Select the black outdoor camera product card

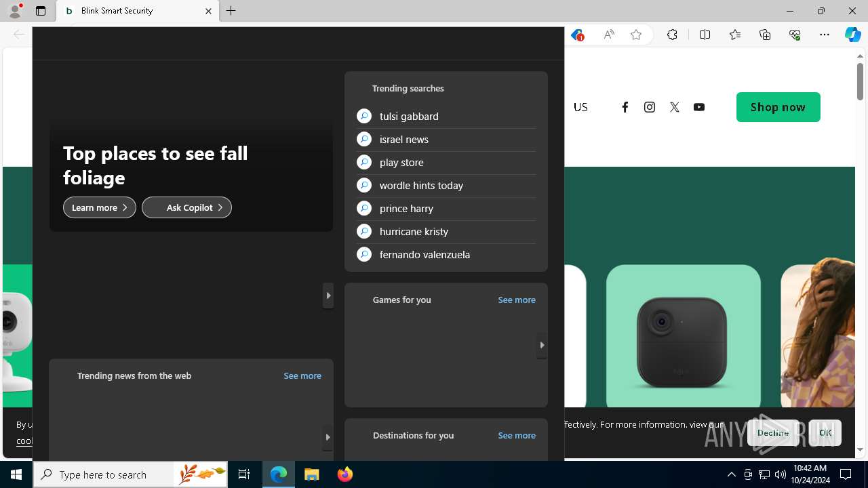pyautogui.click(x=683, y=336)
